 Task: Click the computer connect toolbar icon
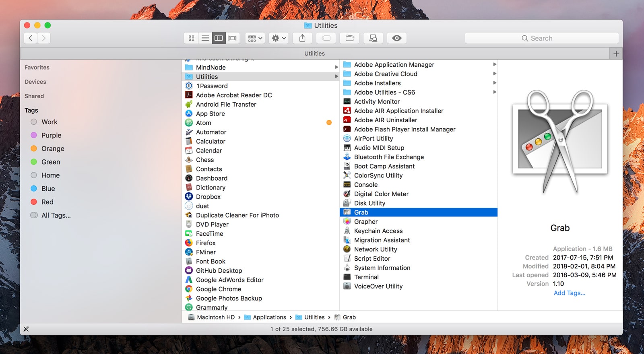373,38
